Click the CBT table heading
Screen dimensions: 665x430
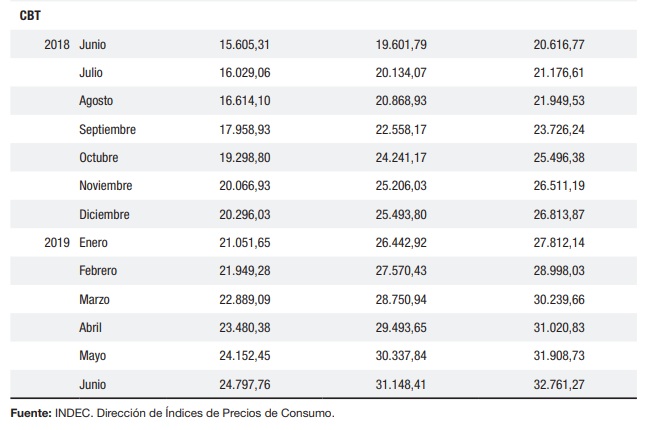[x=30, y=16]
